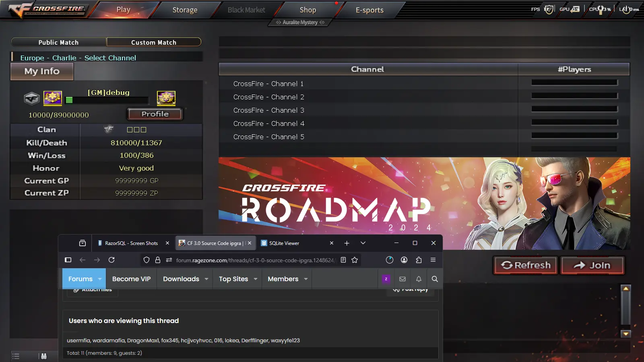Reload the ragezone forum page
The width and height of the screenshot is (644, 362).
111,260
